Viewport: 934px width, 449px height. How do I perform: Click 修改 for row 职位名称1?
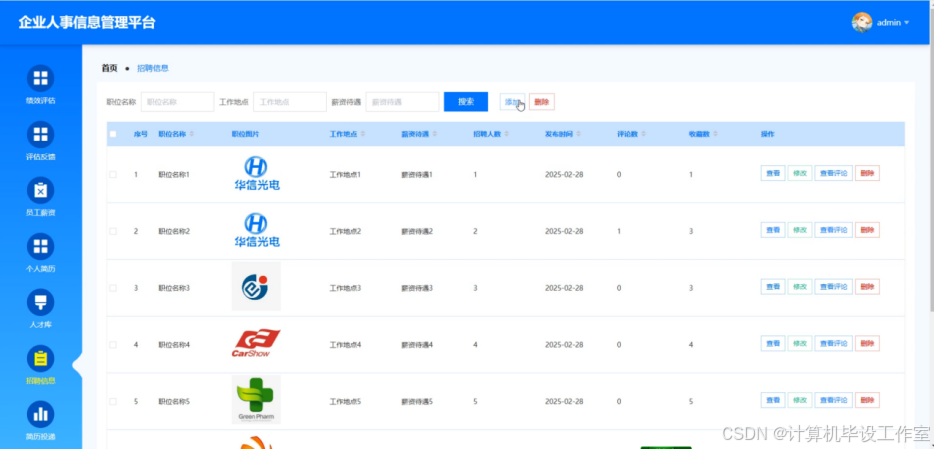[x=800, y=173]
